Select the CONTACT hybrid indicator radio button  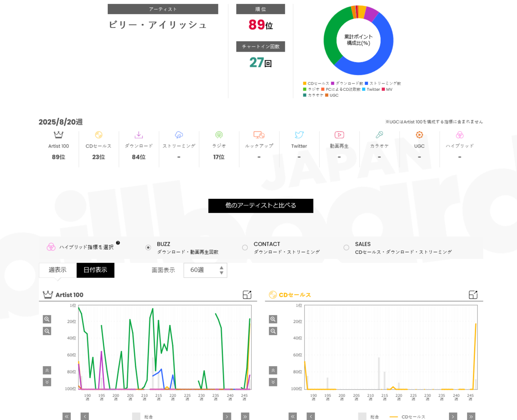click(x=245, y=247)
